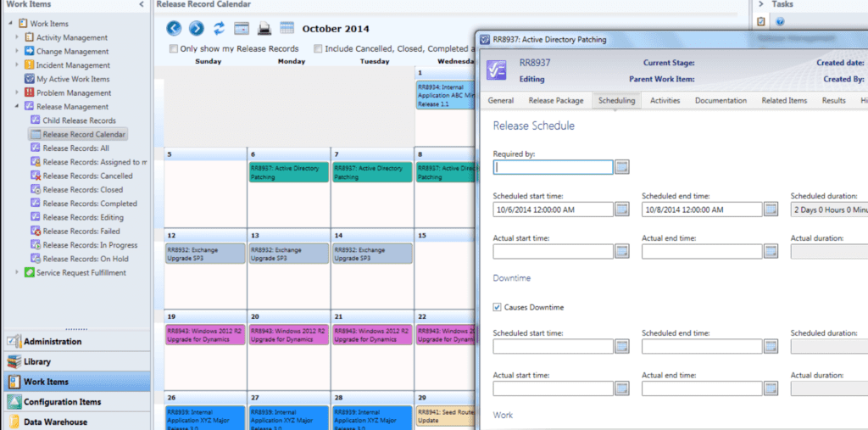Uncheck Causes Downtime checkbox
This screenshot has height=430, width=868.
coord(497,307)
